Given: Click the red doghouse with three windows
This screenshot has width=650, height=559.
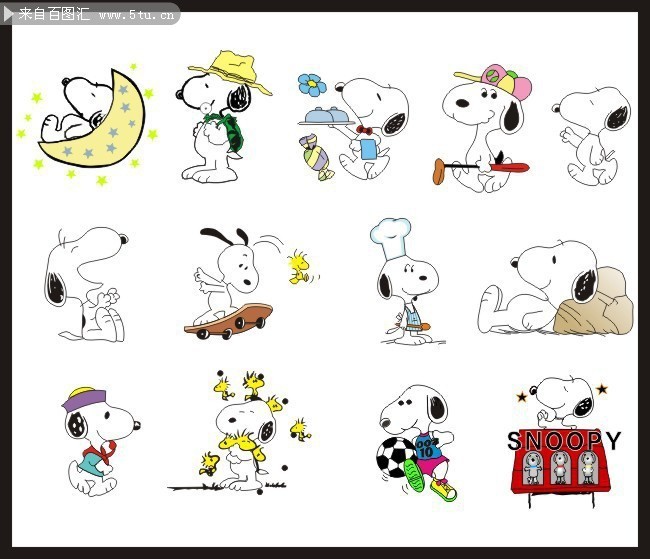Looking at the screenshot, I should 560,471.
